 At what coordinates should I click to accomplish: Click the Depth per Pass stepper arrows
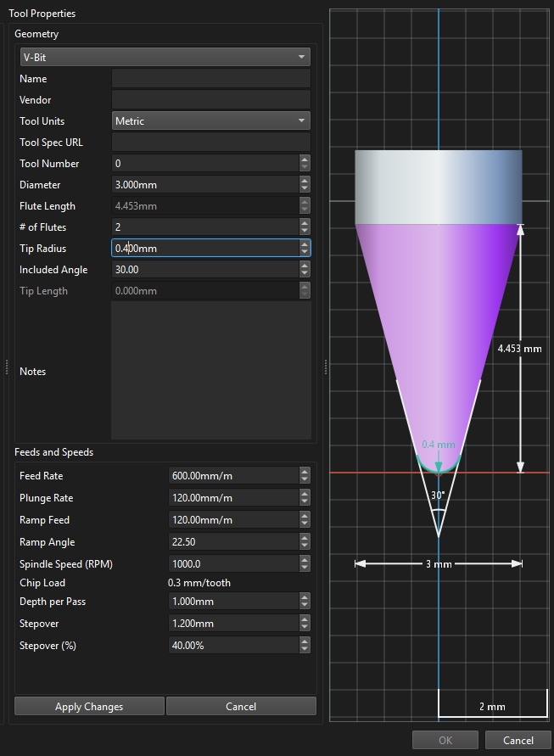305,602
